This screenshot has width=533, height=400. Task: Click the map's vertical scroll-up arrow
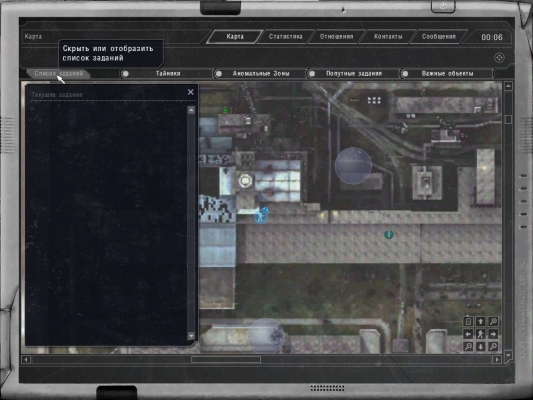click(x=508, y=86)
